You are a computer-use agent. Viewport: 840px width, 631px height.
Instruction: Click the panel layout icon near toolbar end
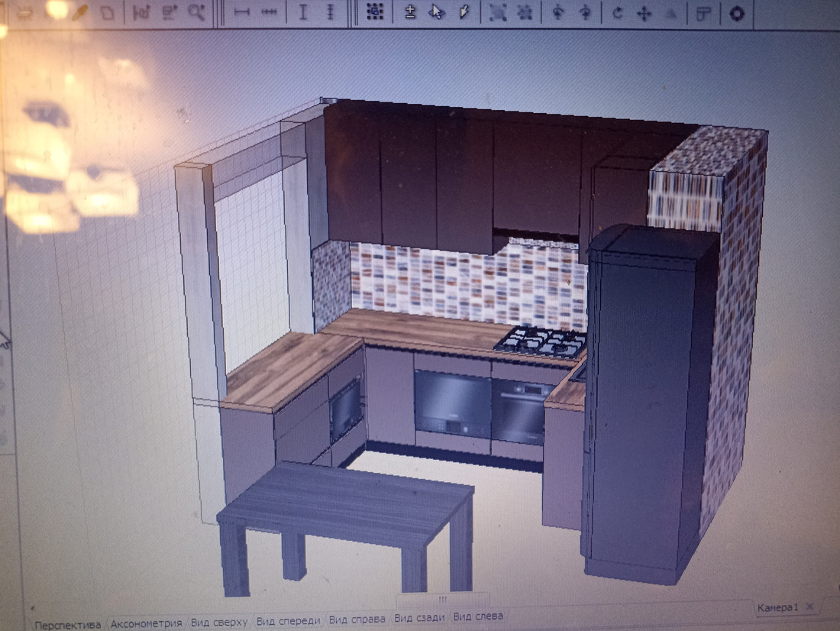(704, 14)
